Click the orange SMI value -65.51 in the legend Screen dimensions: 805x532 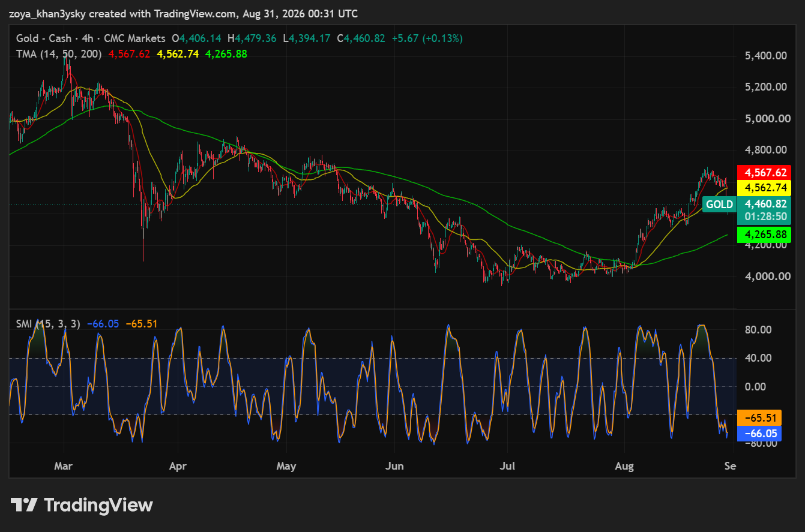141,324
